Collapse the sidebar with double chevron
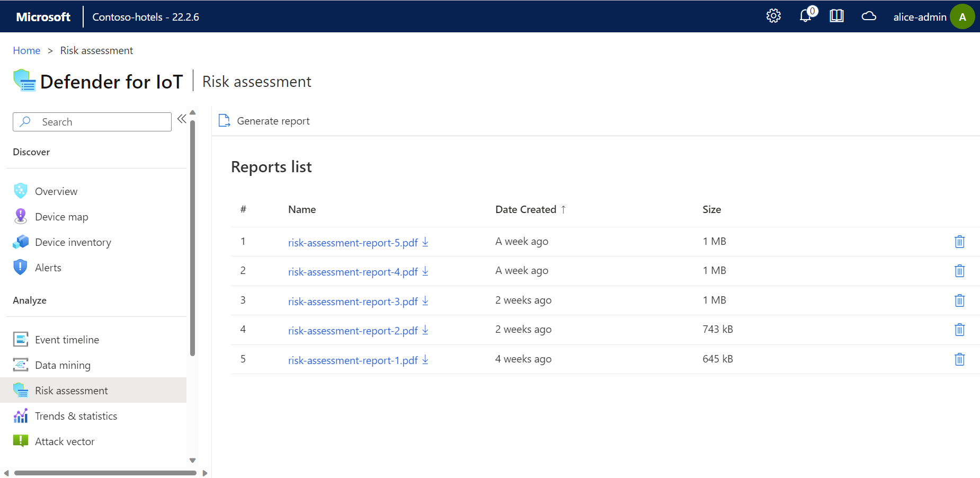 [182, 119]
